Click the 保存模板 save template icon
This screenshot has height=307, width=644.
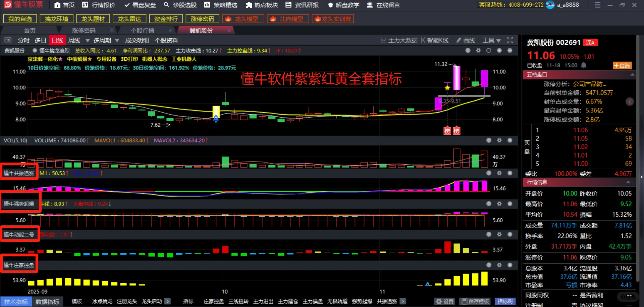[x=475, y=301]
